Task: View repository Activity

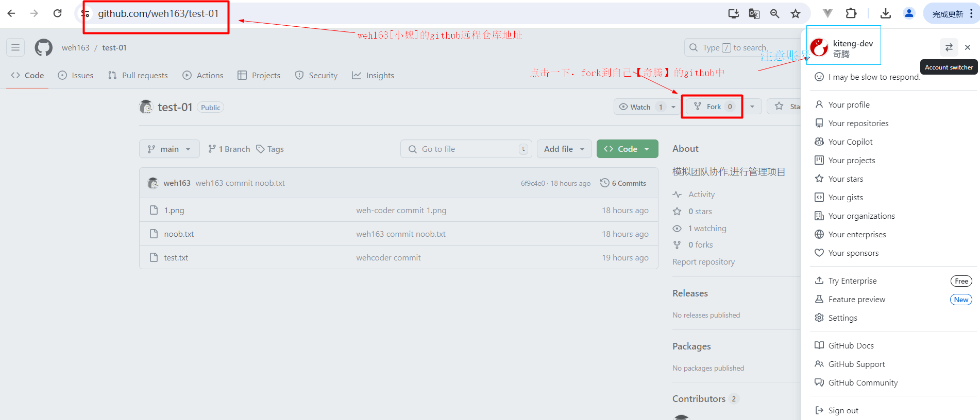Action: tap(694, 195)
